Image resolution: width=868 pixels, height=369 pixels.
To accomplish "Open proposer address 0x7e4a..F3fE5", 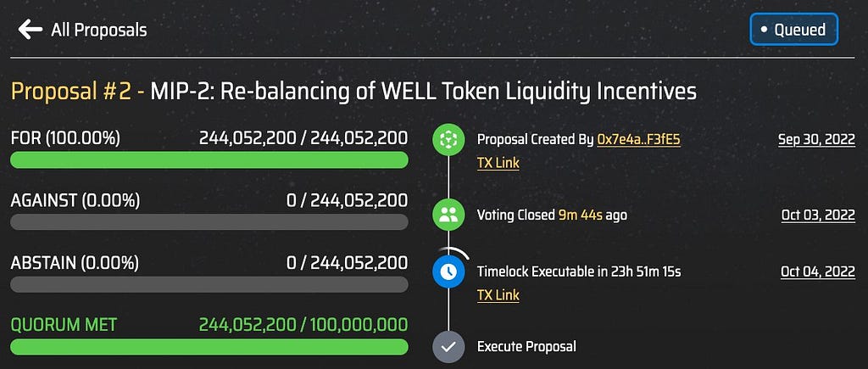I will point(638,140).
